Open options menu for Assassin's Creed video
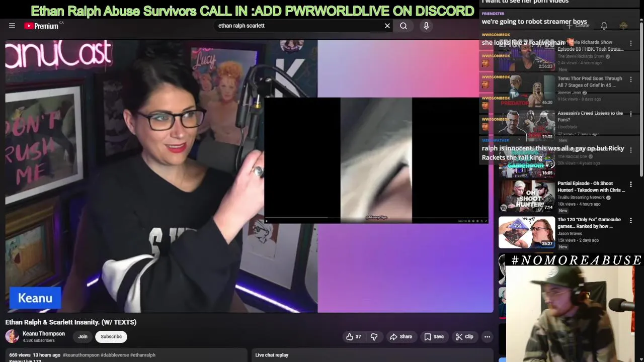644x362 pixels. [631, 114]
